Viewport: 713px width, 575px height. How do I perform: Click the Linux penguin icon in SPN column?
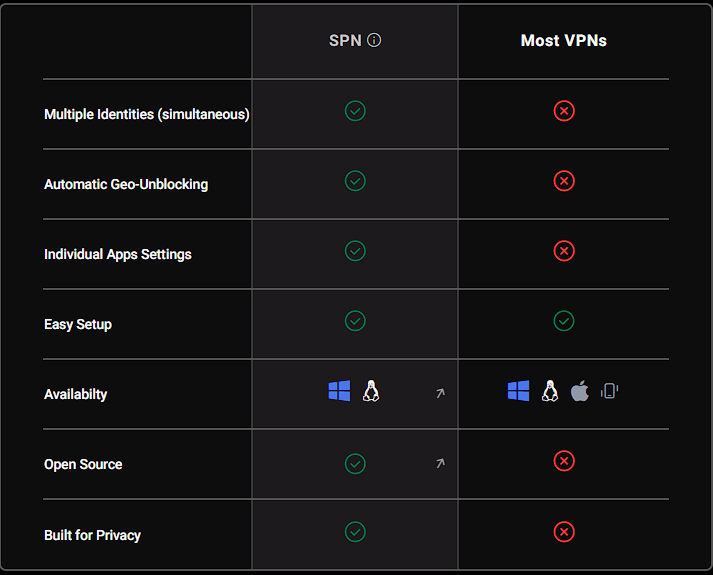[x=371, y=391]
